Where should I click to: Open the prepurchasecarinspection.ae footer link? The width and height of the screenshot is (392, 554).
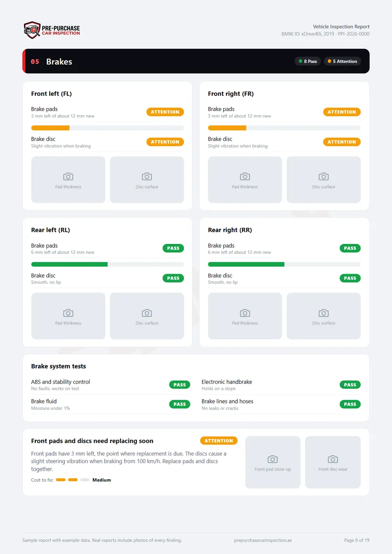[x=263, y=540]
